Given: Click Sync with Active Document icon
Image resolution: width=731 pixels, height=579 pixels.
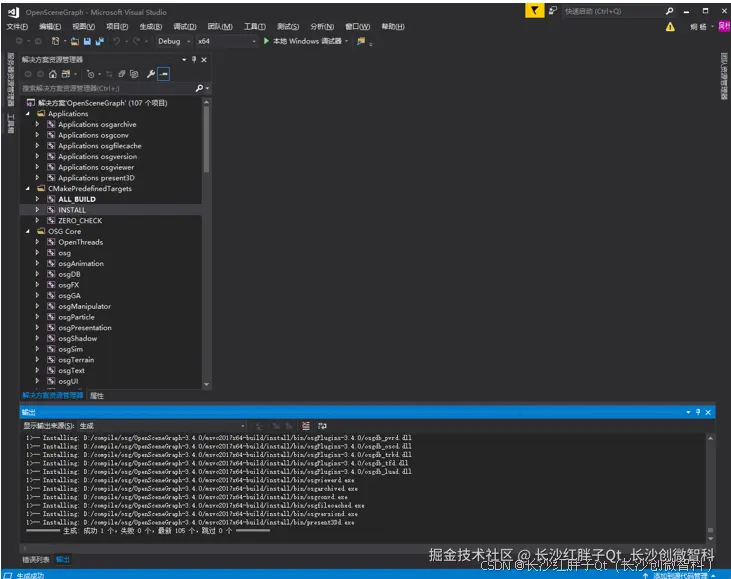Looking at the screenshot, I should tap(109, 74).
